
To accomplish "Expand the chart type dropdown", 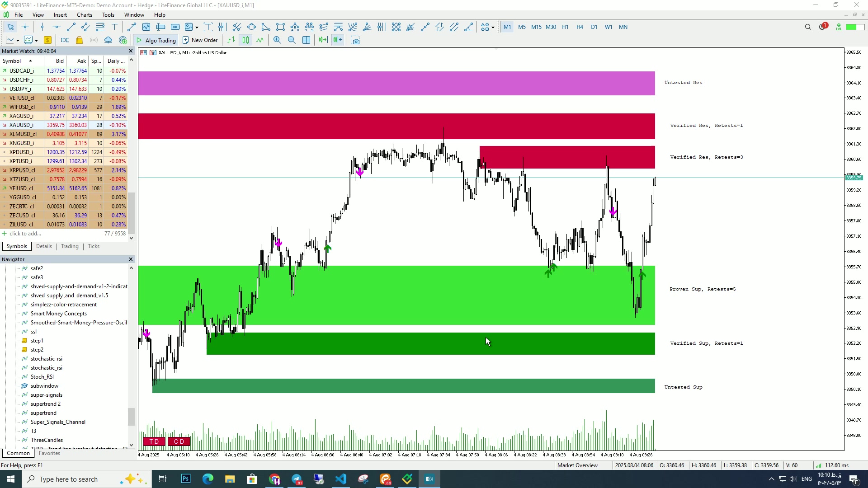I will (18, 41).
